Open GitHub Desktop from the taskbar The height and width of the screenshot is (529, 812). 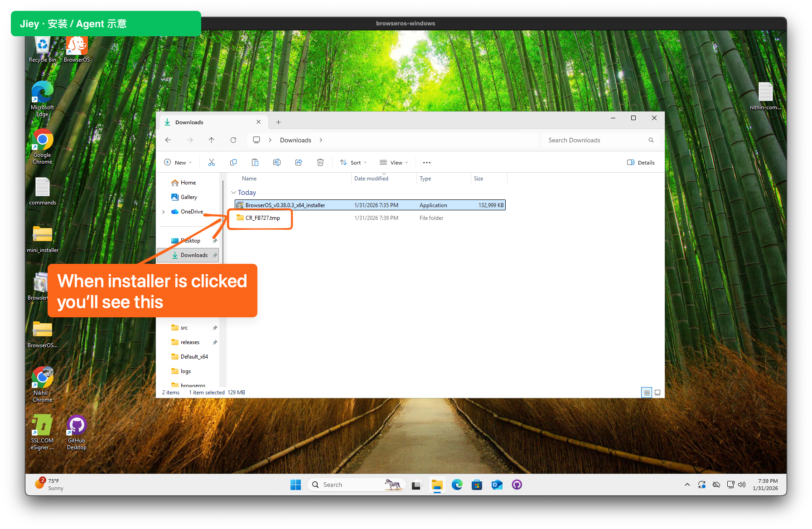click(x=517, y=485)
